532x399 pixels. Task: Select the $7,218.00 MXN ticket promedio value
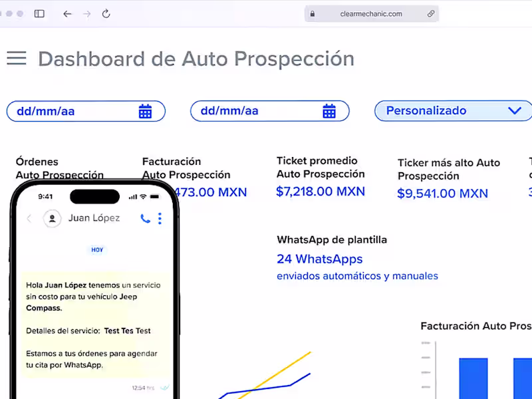tap(321, 191)
